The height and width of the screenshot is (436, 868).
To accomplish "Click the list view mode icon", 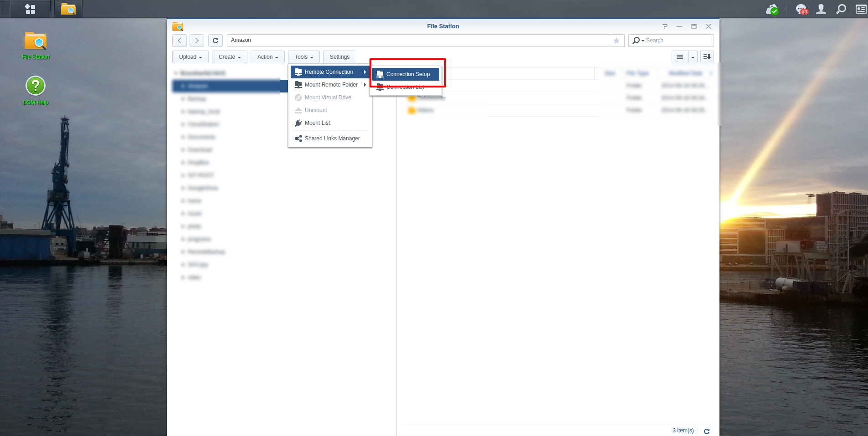I will click(680, 57).
